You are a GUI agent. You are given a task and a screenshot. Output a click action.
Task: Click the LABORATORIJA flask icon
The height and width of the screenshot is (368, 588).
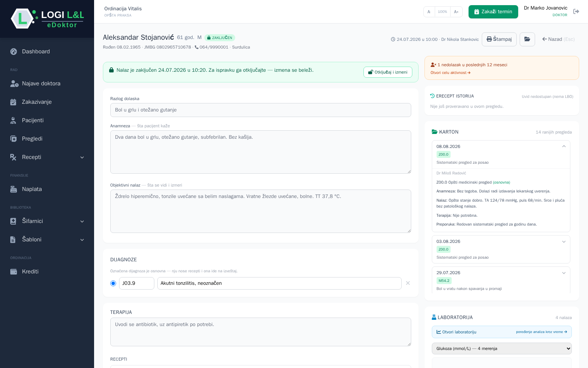[434, 317]
